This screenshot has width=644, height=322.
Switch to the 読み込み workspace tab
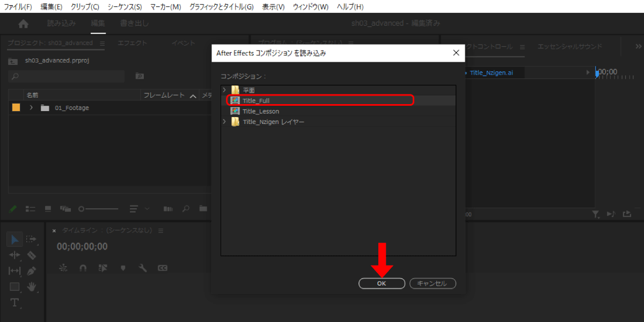(61, 24)
